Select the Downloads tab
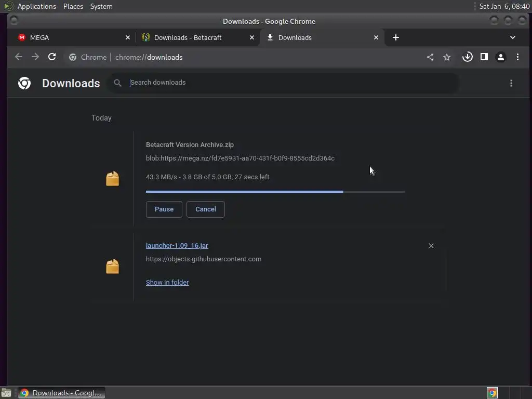 (322, 37)
